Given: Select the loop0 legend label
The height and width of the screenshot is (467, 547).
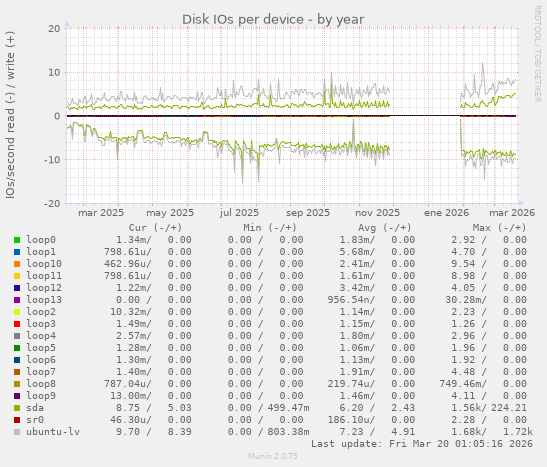Looking at the screenshot, I should point(41,240).
